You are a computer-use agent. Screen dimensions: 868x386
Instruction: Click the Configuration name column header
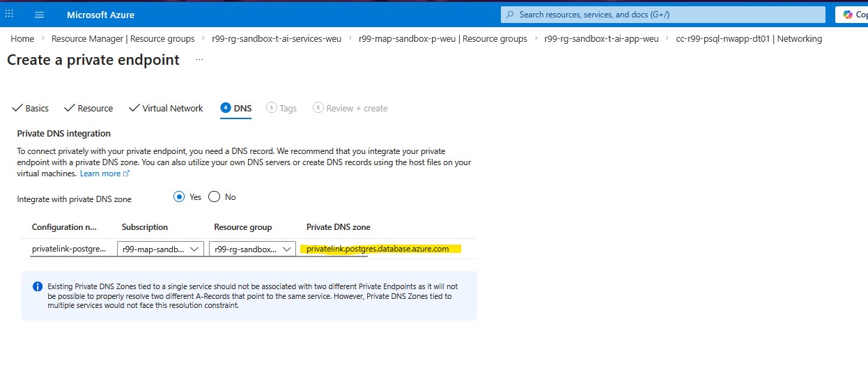click(64, 227)
